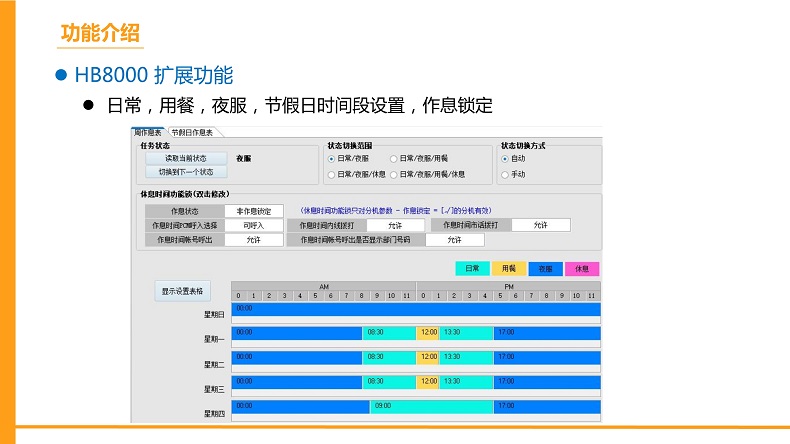Click the 作息时间内线拨打 label

pyautogui.click(x=327, y=225)
